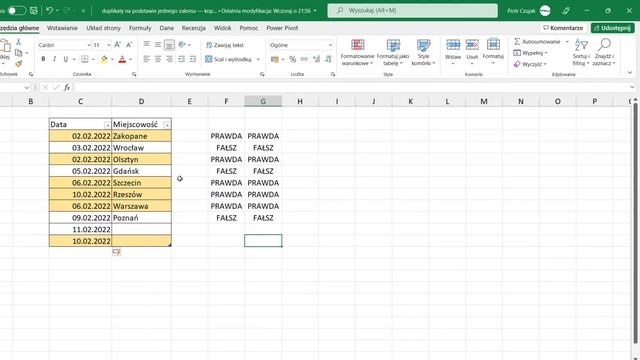640x360 pixels.
Task: Open the Wypełnij fill dropdown
Action: 530,53
